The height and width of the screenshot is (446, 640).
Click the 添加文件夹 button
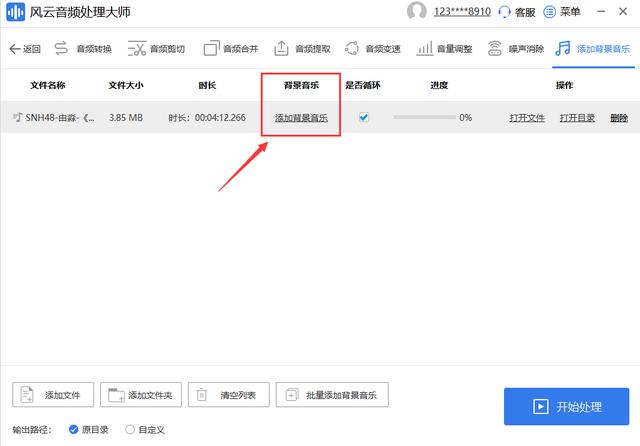[141, 395]
